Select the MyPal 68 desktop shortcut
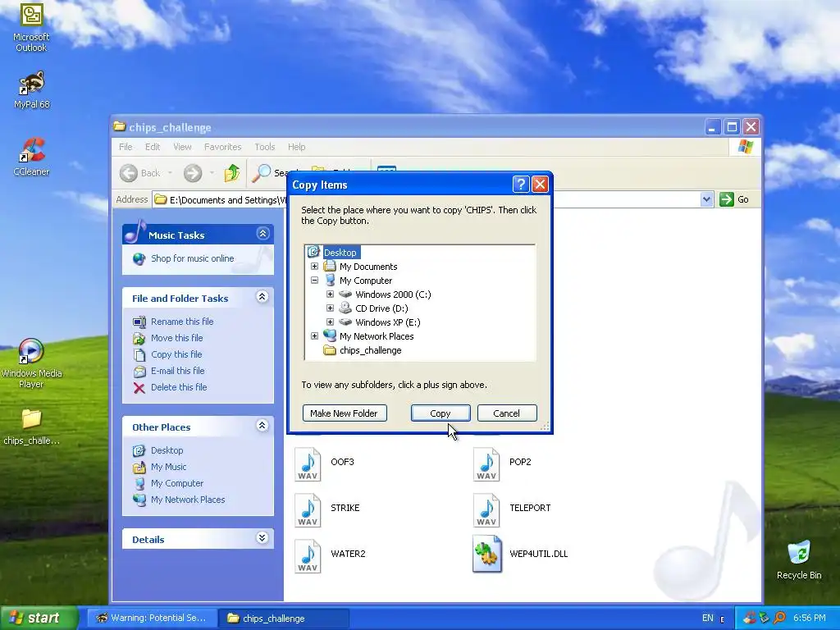This screenshot has width=840, height=630. pyautogui.click(x=31, y=90)
